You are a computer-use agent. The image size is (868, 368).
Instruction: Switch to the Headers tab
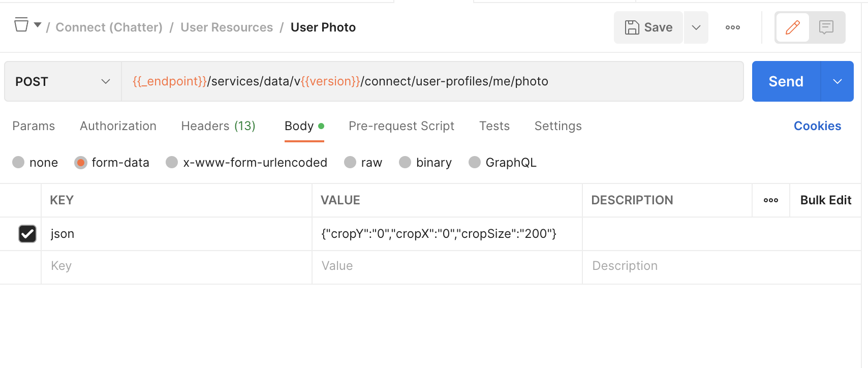click(218, 126)
